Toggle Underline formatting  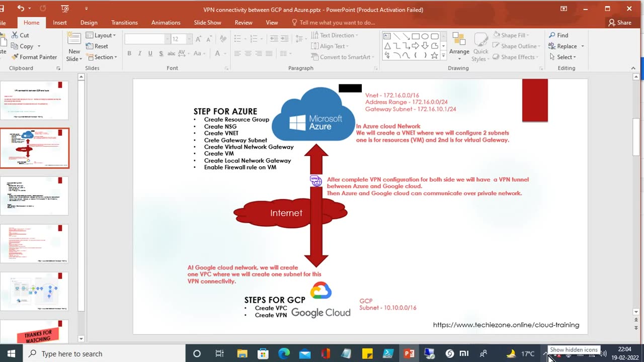point(150,53)
